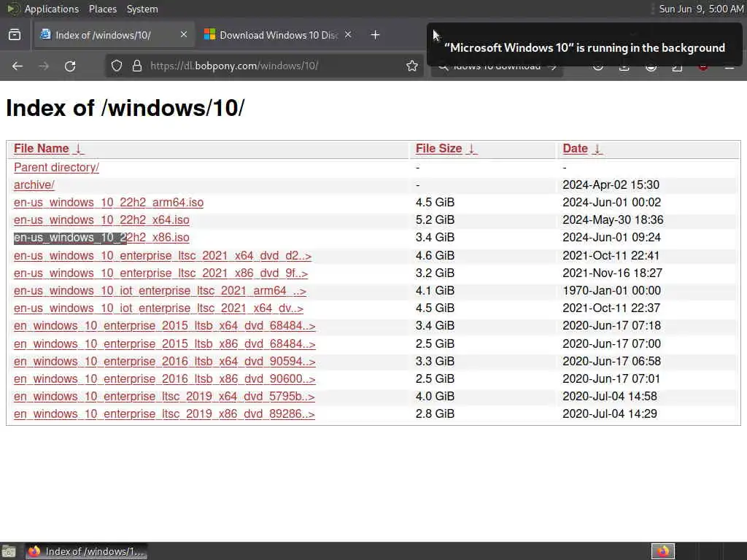
Task: Open Index of /windows/1... taskbar window button
Action: point(86,551)
